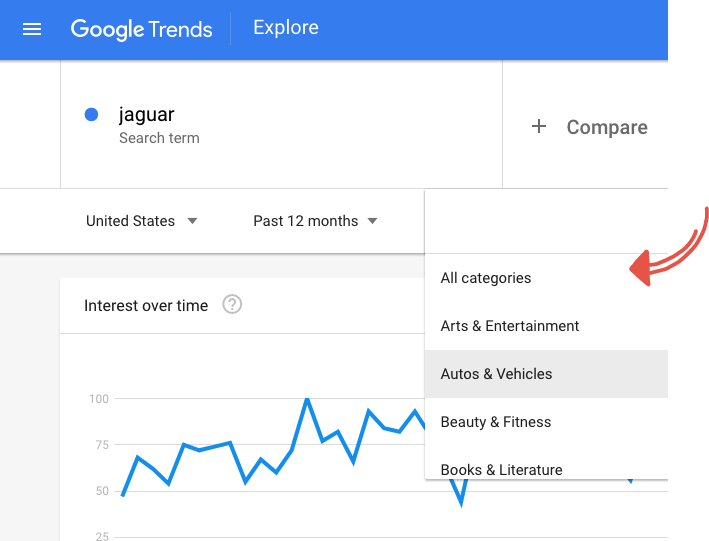Click the chart line peak at 100
Viewport: 709px width, 541px height.
[307, 399]
